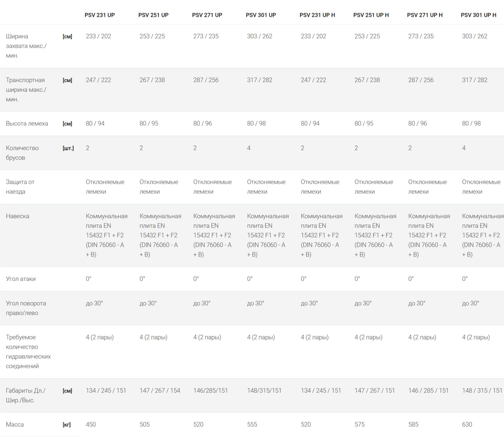The height and width of the screenshot is (437, 504).
Task: Click the [кг] unit label
Action: click(x=67, y=425)
